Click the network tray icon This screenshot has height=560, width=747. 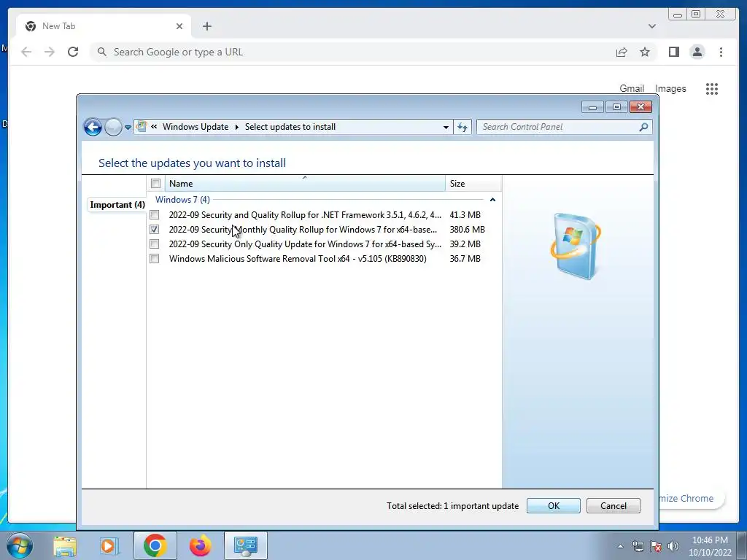coord(638,547)
